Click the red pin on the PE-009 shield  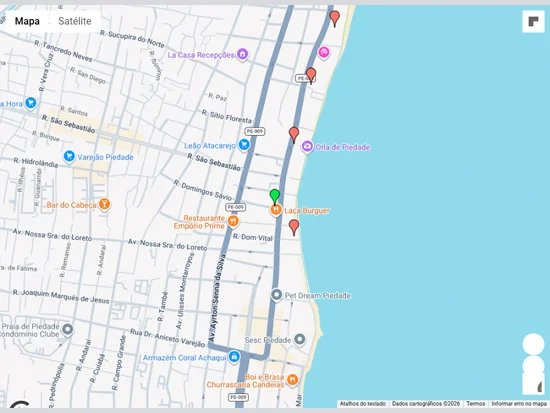tap(311, 76)
